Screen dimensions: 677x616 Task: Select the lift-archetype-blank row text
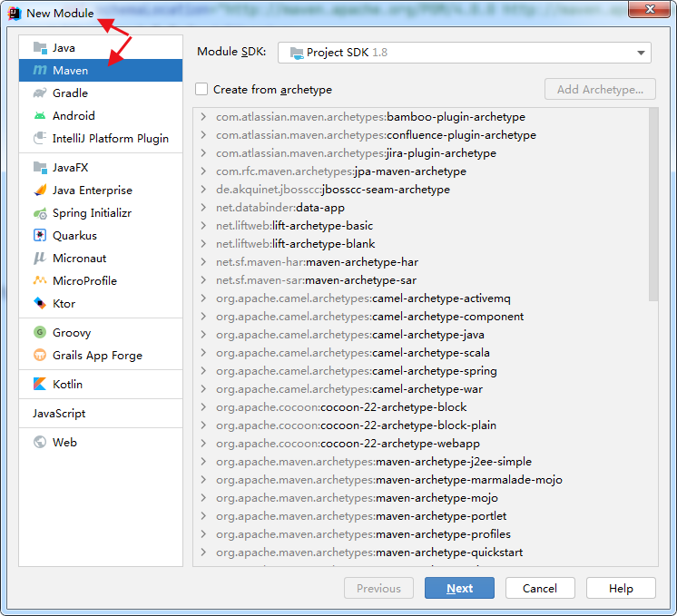coord(295,244)
